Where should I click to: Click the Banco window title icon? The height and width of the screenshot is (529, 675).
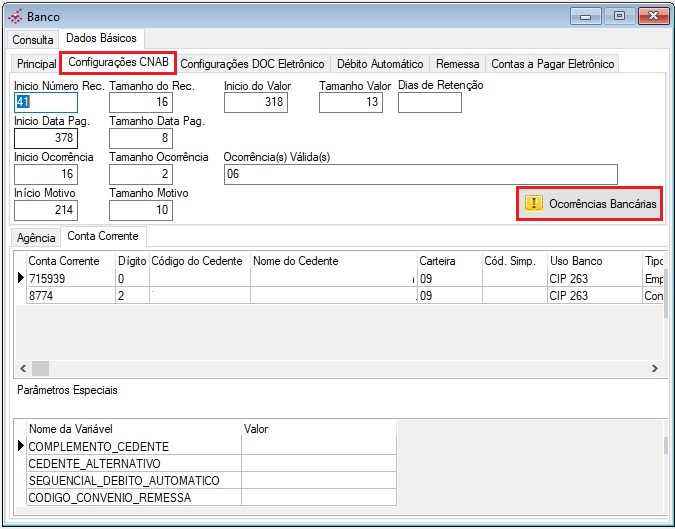click(14, 16)
